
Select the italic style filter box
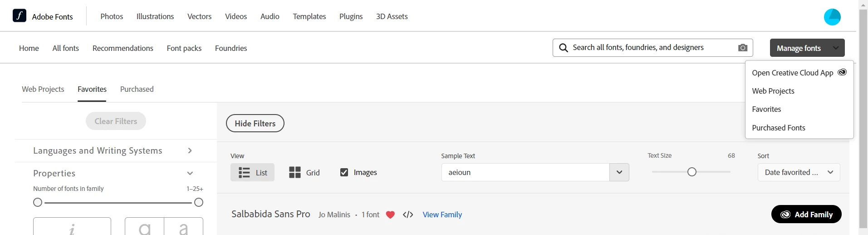72,226
